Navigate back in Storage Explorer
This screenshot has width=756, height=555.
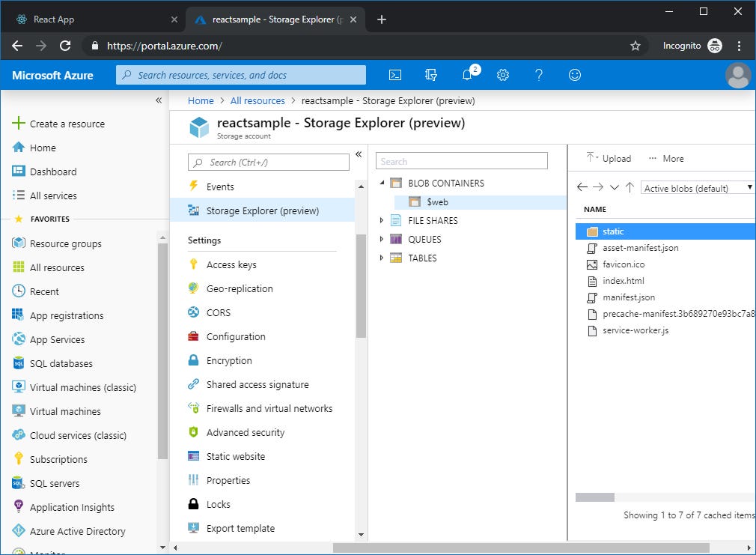(x=582, y=187)
